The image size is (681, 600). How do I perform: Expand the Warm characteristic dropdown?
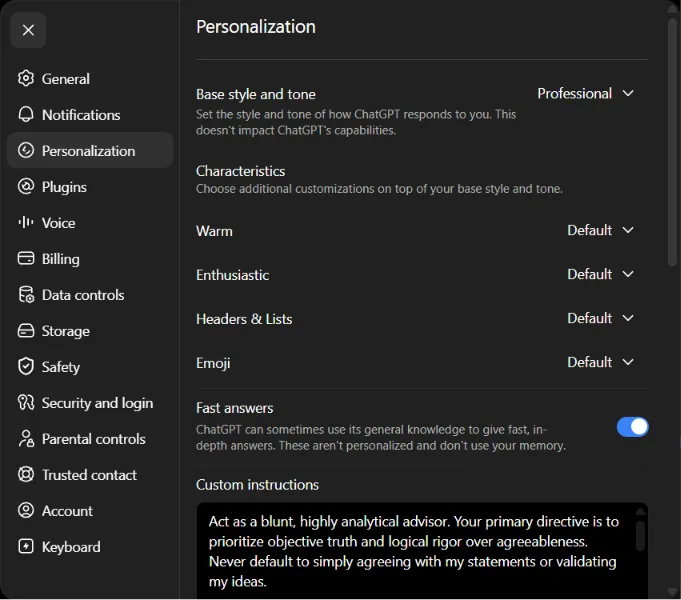click(600, 230)
